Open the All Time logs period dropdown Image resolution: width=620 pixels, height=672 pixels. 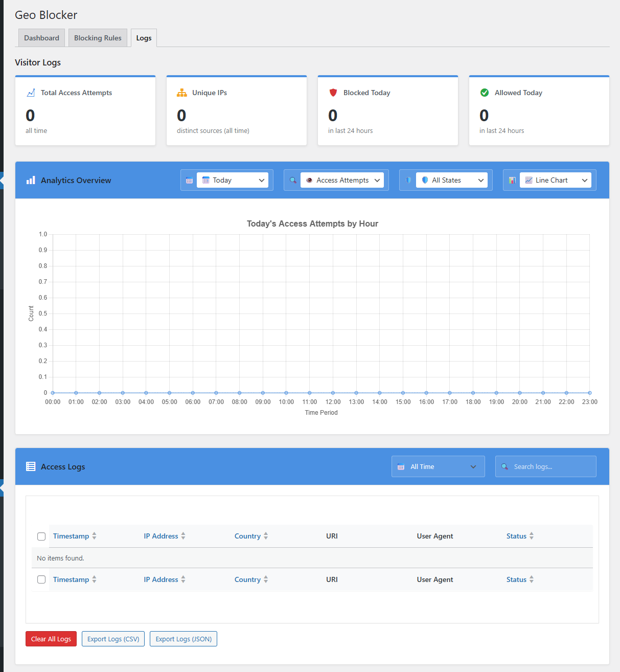pos(438,466)
